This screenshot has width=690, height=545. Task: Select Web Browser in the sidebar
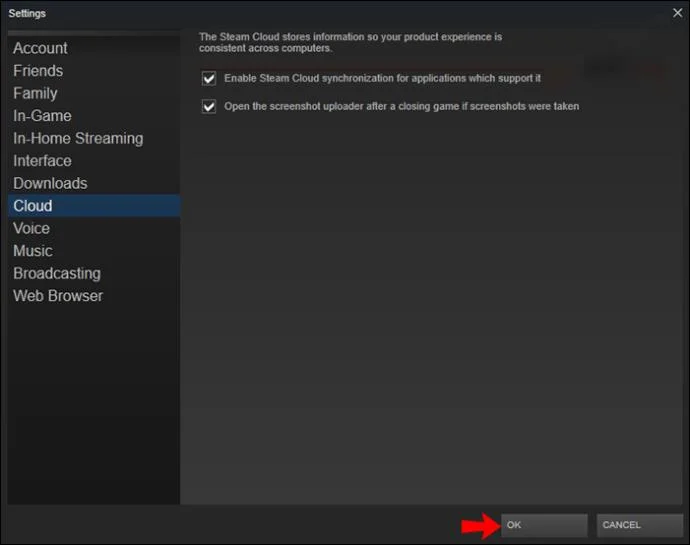coord(93,296)
